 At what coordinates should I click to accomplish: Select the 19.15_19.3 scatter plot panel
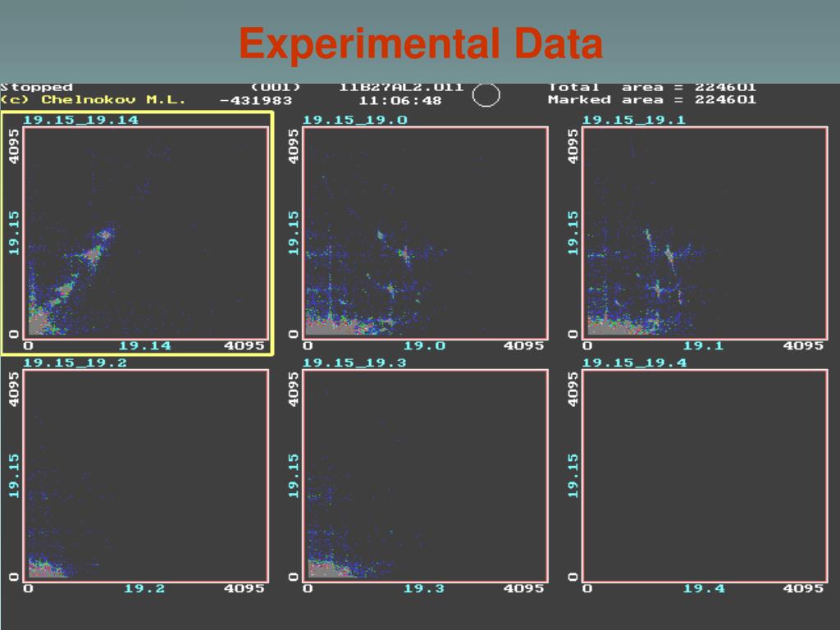[x=426, y=475]
